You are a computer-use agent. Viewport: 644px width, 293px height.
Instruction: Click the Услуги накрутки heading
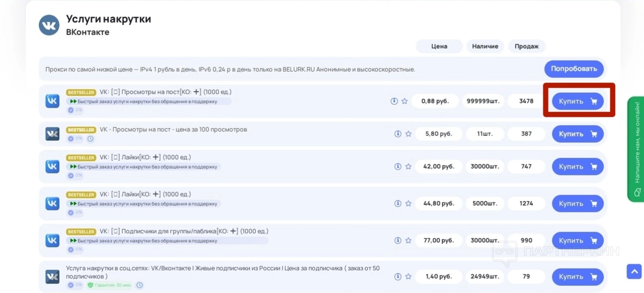point(108,19)
